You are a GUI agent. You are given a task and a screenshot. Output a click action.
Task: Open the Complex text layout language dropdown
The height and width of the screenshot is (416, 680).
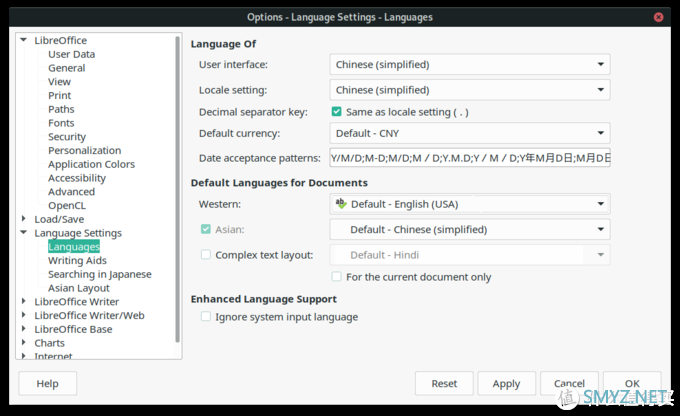point(470,255)
